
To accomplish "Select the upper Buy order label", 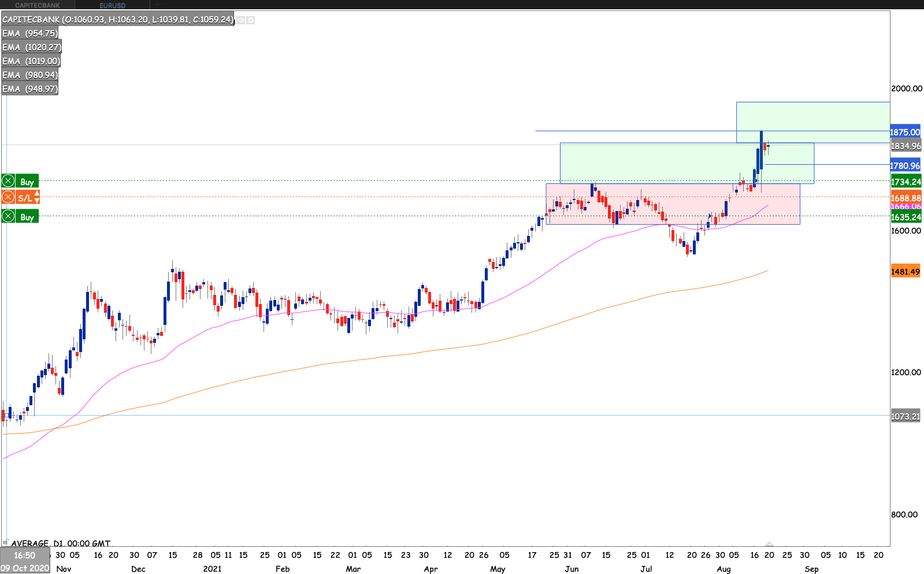I will click(x=27, y=182).
